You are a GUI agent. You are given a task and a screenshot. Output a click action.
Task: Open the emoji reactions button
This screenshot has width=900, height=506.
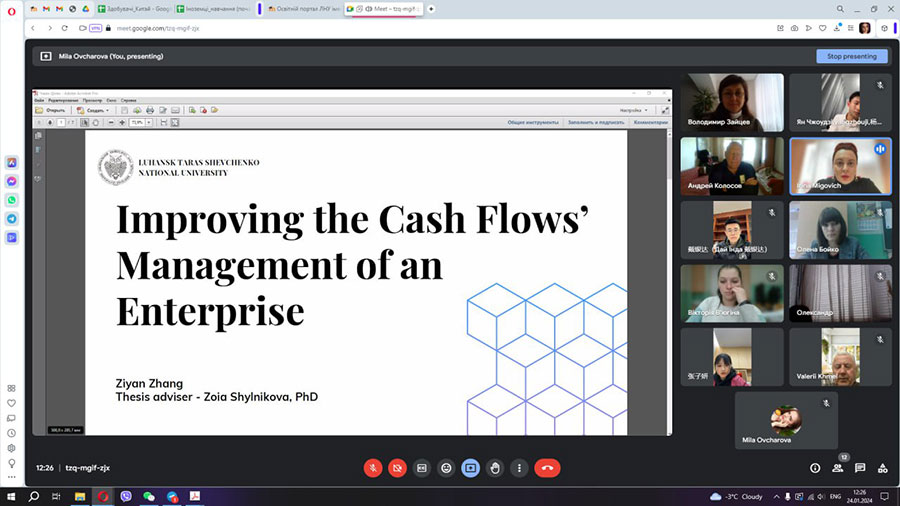(446, 467)
